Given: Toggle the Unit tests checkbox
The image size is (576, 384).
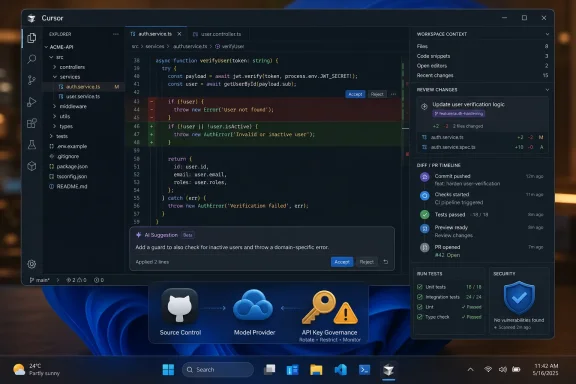Looking at the screenshot, I should pos(420,287).
